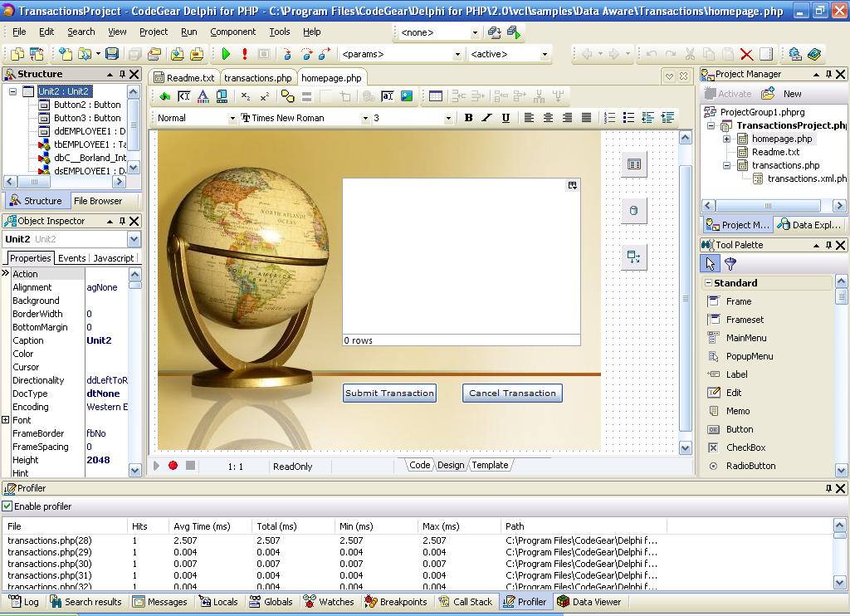Toggle the Enable profiler checkbox
The width and height of the screenshot is (850, 616).
click(x=7, y=506)
